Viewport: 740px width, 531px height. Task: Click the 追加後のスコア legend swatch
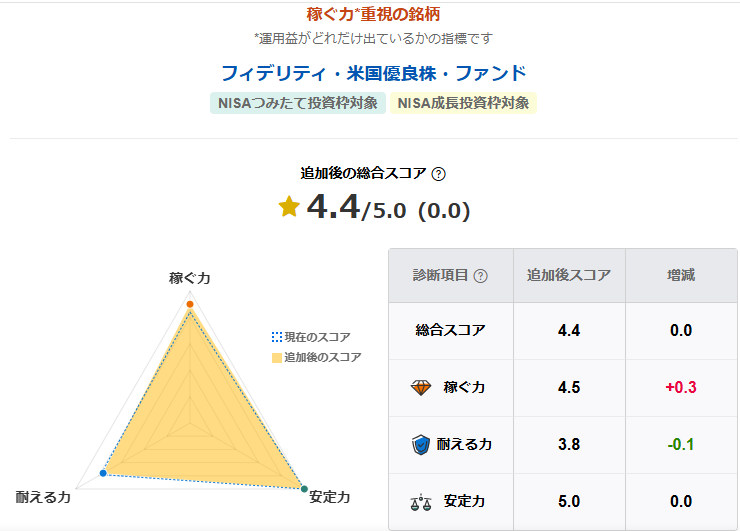coord(277,357)
